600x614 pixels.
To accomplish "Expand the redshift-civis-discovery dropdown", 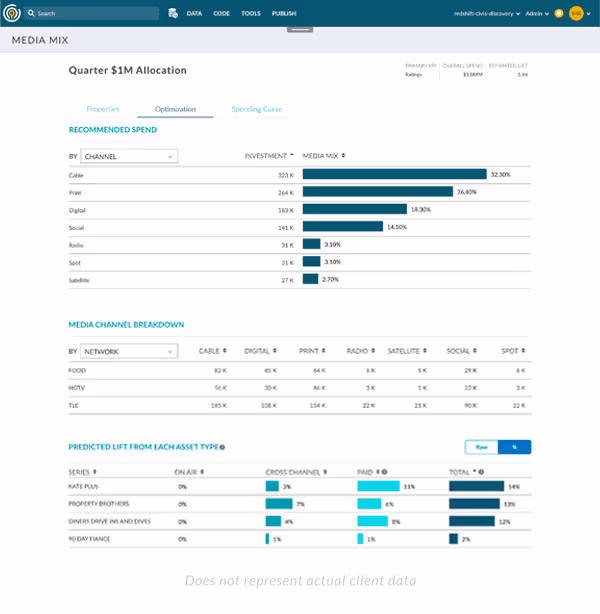I will (487, 13).
